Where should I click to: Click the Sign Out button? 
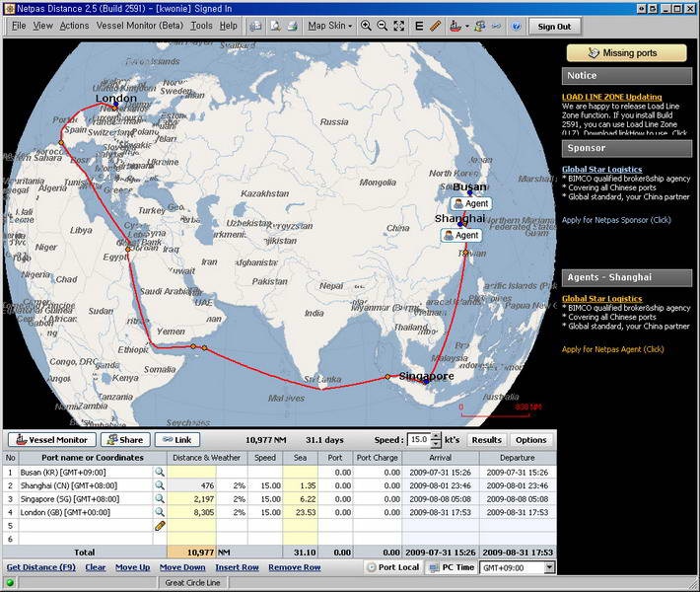tap(554, 27)
